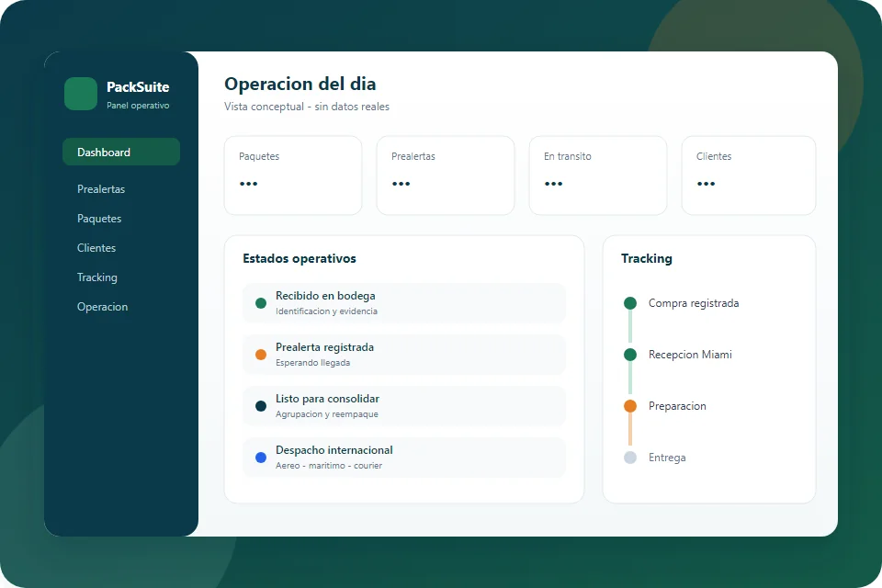Click blue dot beside Despacho internacional

pos(260,458)
